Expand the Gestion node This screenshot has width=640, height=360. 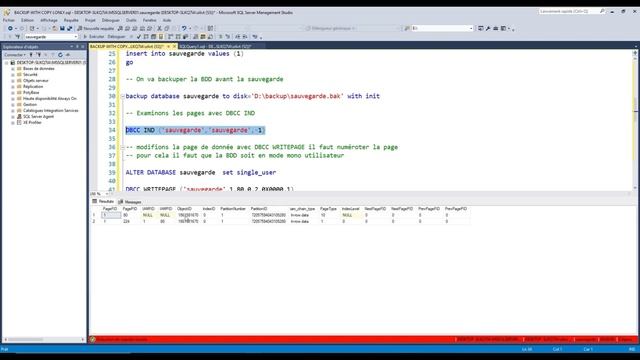pyautogui.click(x=13, y=104)
